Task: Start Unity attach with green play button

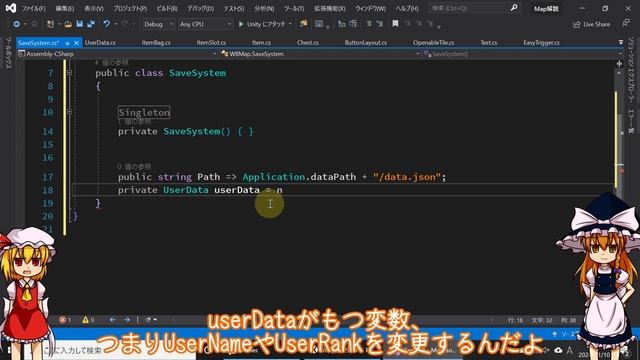Action: coord(241,24)
